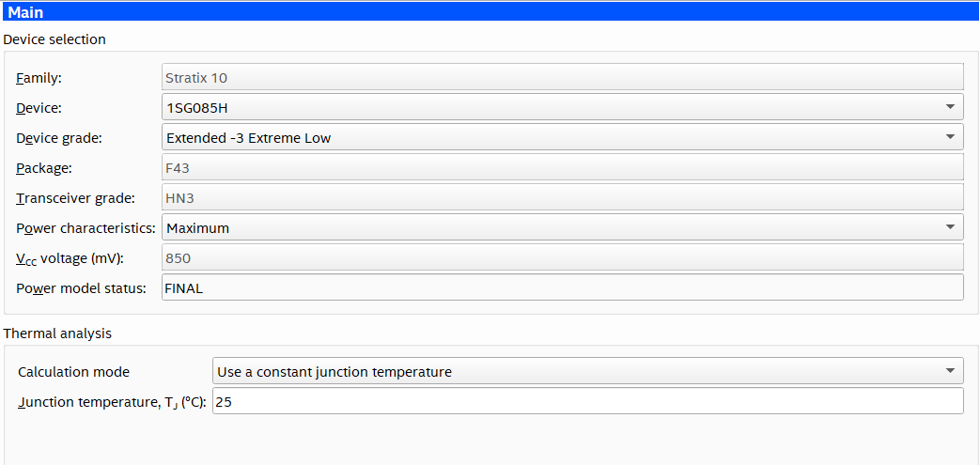Screen dimensions: 980x465
Task: Click the Device selection group title
Action: (54, 39)
